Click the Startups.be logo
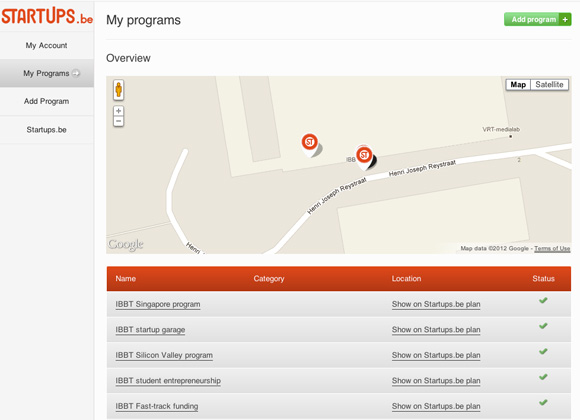 coord(47,16)
